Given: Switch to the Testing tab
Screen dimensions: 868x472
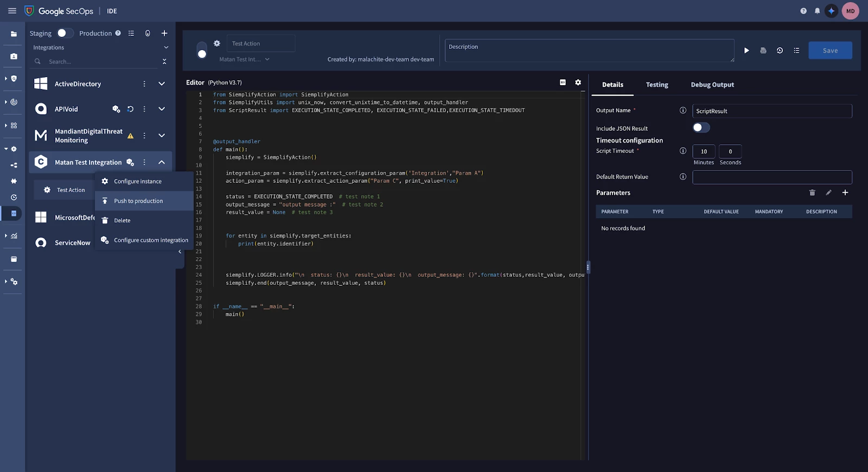Looking at the screenshot, I should [x=657, y=85].
